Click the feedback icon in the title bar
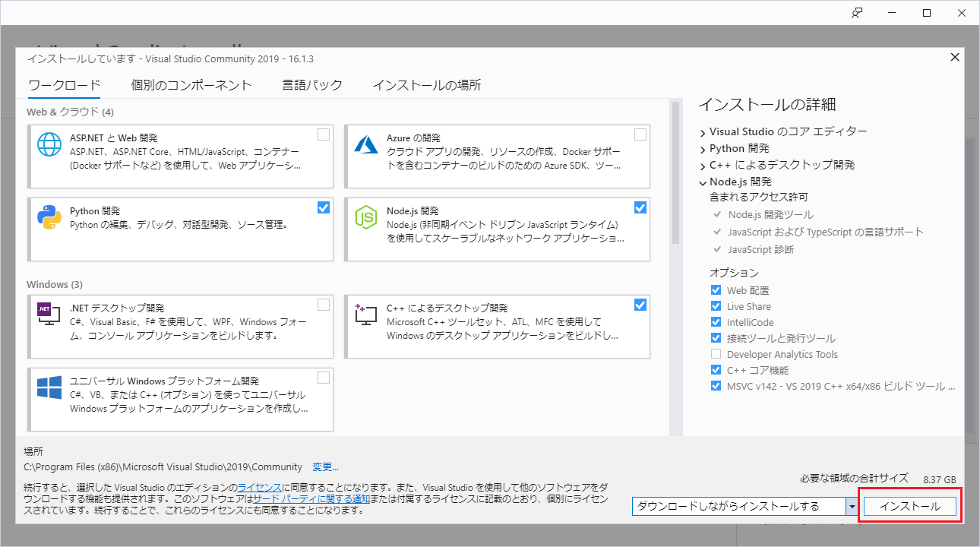Viewport: 980px width, 547px height. 858,13
